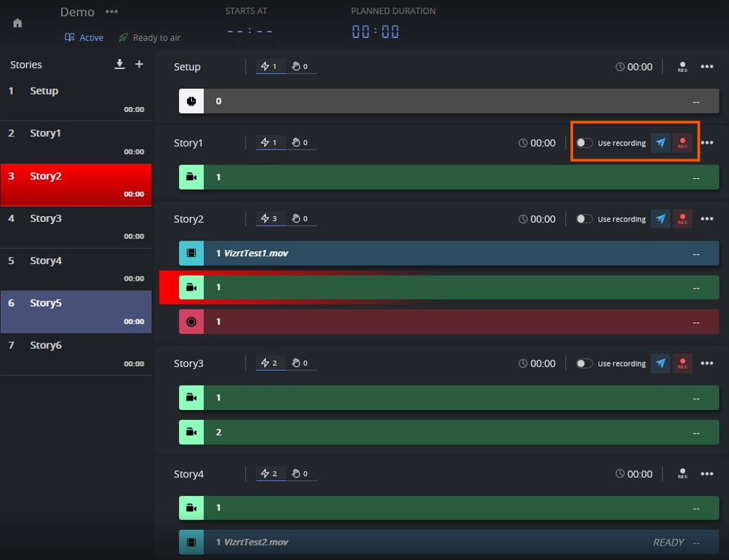Screen dimensions: 729x560
Task: Click the Setup REC icon
Action: point(682,67)
